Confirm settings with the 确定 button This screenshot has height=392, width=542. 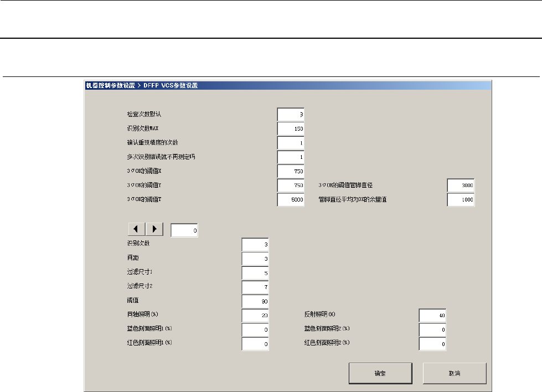point(380,373)
